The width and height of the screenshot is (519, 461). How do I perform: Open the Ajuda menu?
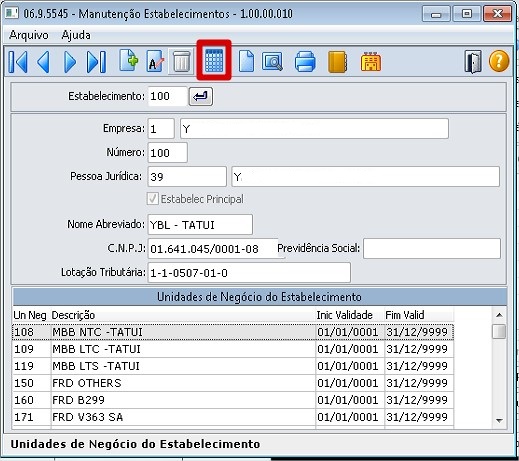click(76, 35)
